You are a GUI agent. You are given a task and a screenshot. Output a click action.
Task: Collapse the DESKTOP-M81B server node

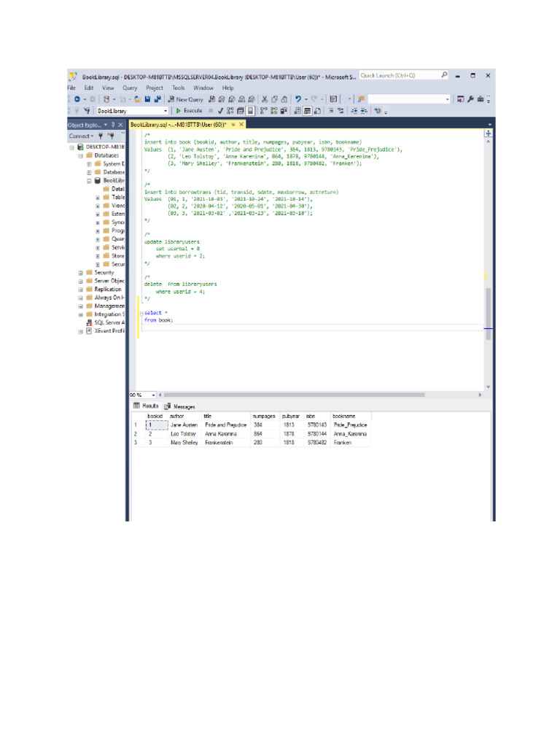pos(72,147)
